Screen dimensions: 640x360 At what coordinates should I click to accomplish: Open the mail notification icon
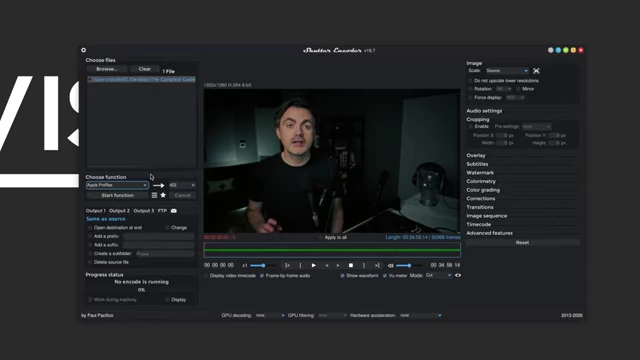[174, 211]
